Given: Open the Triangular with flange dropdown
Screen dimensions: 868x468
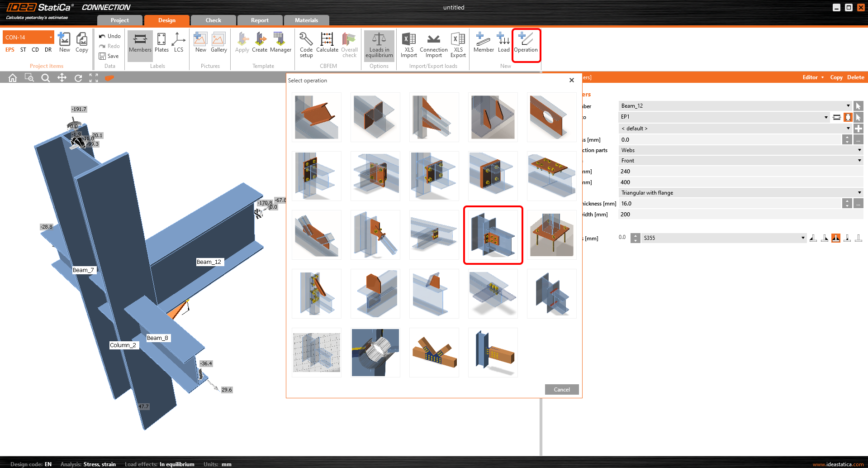Looking at the screenshot, I should 859,193.
